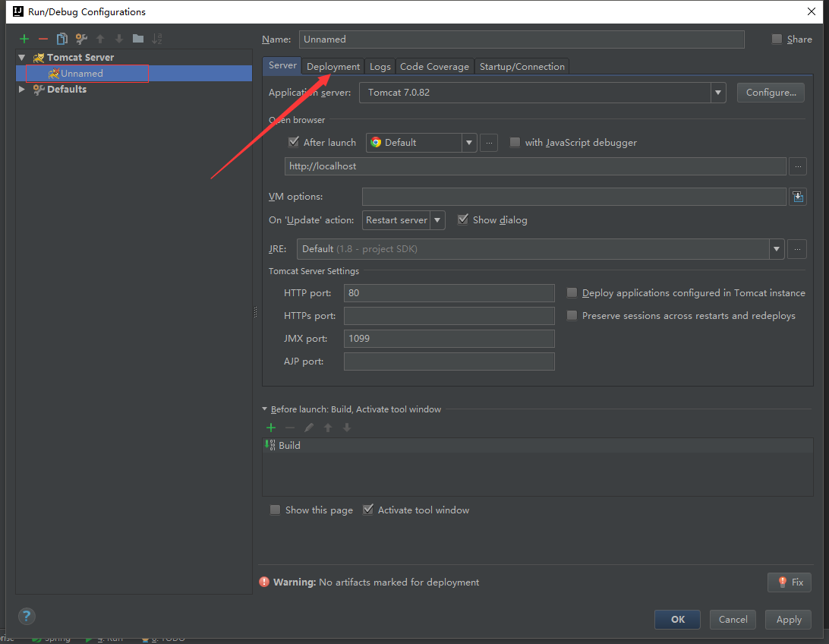Toggle Show dialog checkbox

coord(462,219)
